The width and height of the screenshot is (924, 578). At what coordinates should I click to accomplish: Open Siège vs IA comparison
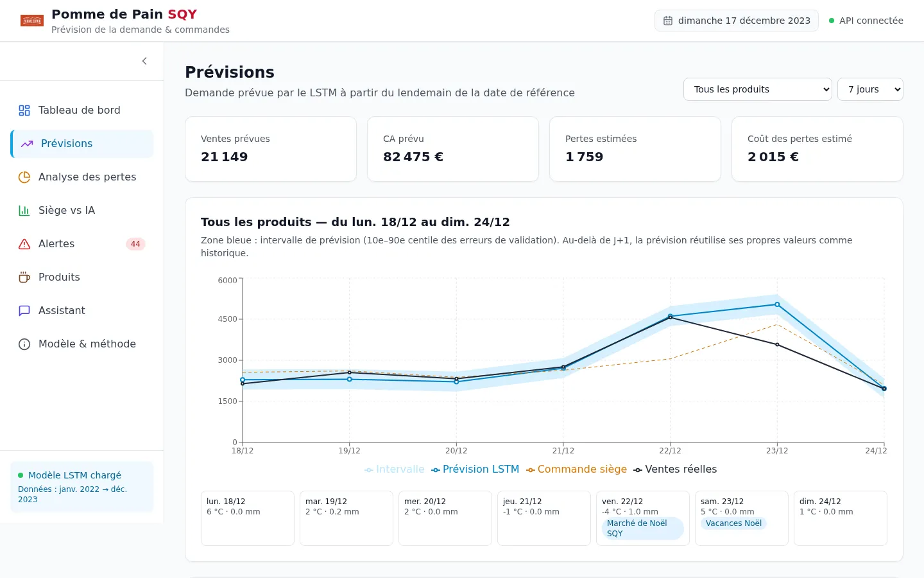point(82,211)
